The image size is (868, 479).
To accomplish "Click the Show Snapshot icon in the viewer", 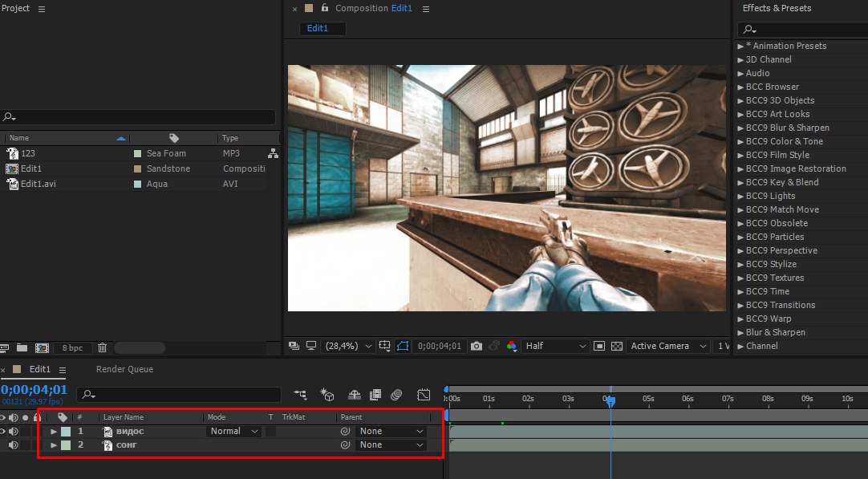I will [494, 346].
